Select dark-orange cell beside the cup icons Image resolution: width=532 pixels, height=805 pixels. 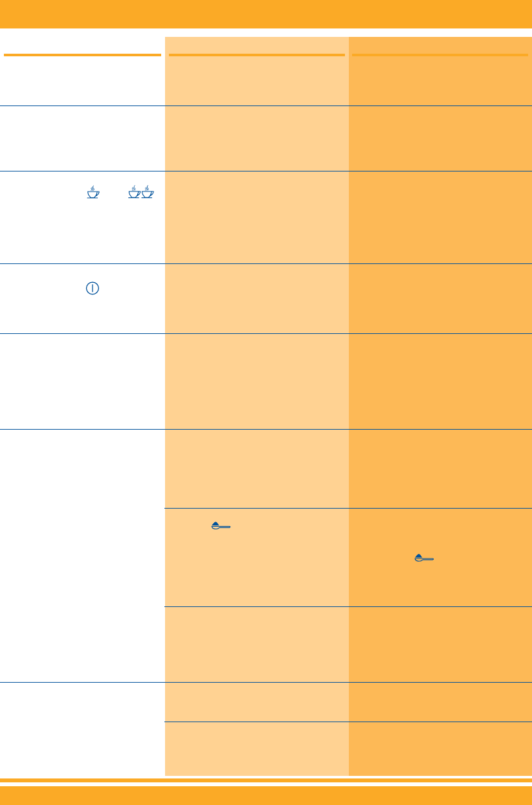[x=440, y=217]
